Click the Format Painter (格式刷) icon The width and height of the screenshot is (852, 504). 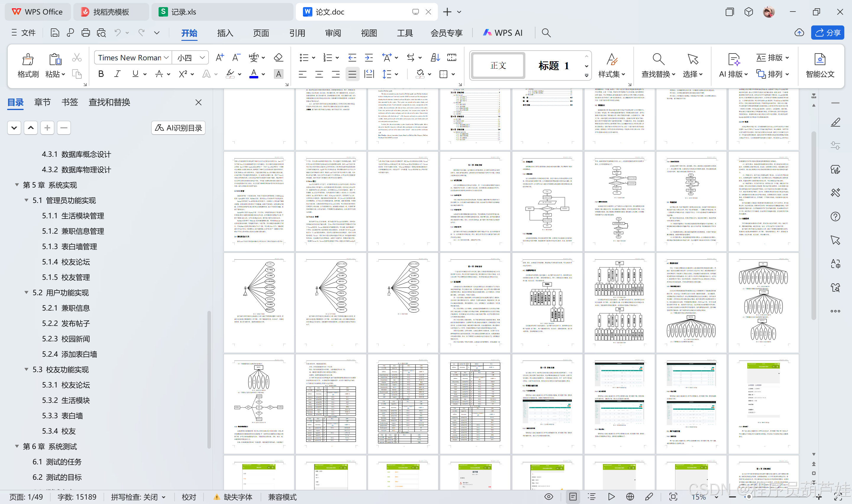click(x=28, y=59)
